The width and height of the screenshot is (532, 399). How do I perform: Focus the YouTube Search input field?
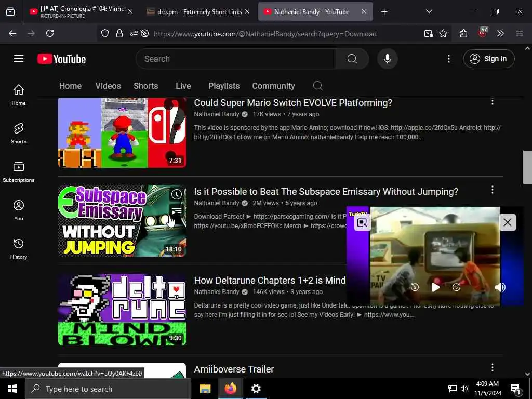236,59
